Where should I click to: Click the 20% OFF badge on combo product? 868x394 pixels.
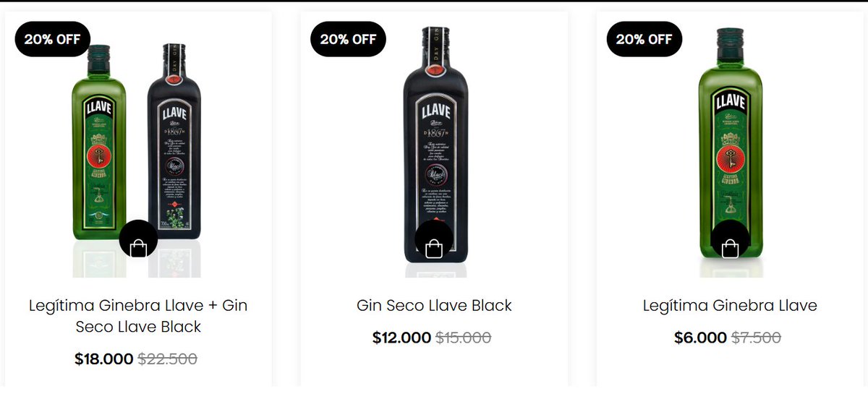click(52, 39)
